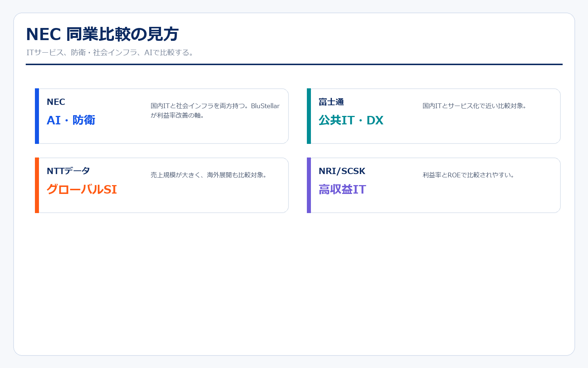Click the text '利益率とROEで比較されやすい。'
588x368 pixels.
pyautogui.click(x=468, y=175)
